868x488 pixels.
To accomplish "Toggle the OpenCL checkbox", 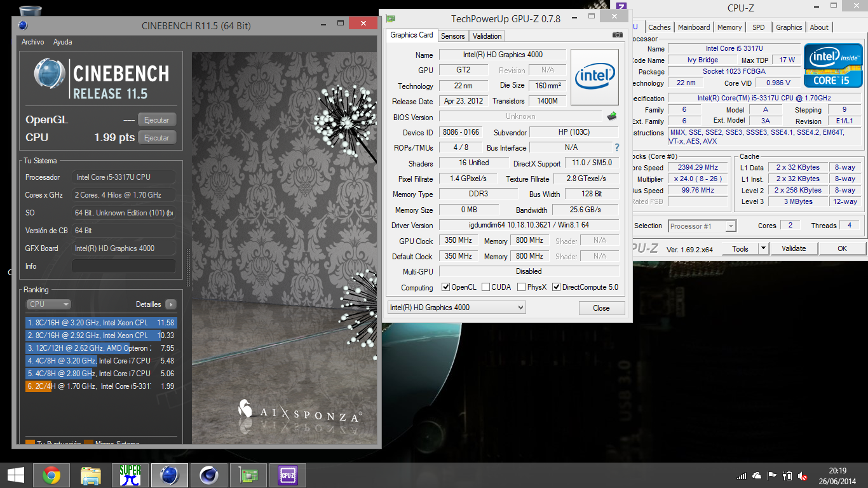I will tap(445, 287).
